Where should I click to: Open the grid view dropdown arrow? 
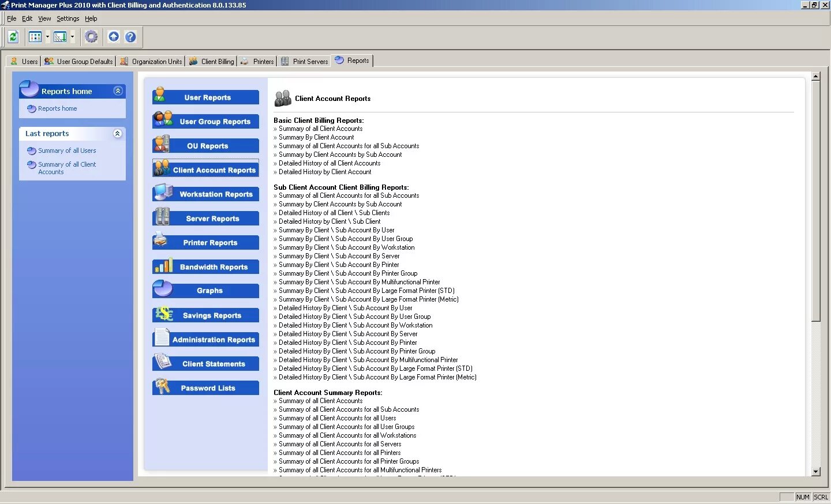[47, 37]
